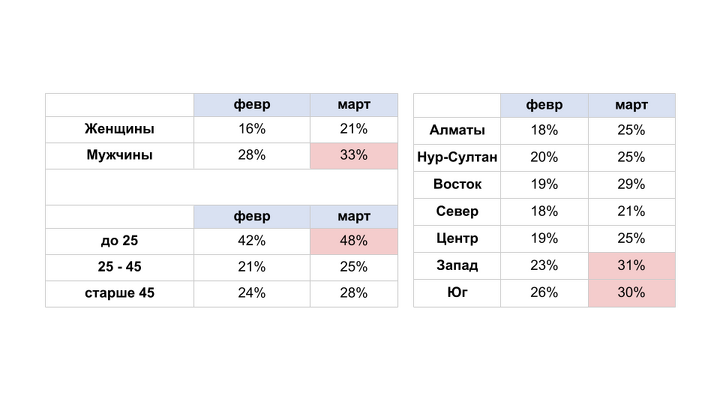Viewport: 720px width, 405px height.
Task: Click the highlighted 33% cell for Мужчины
Action: pos(354,155)
